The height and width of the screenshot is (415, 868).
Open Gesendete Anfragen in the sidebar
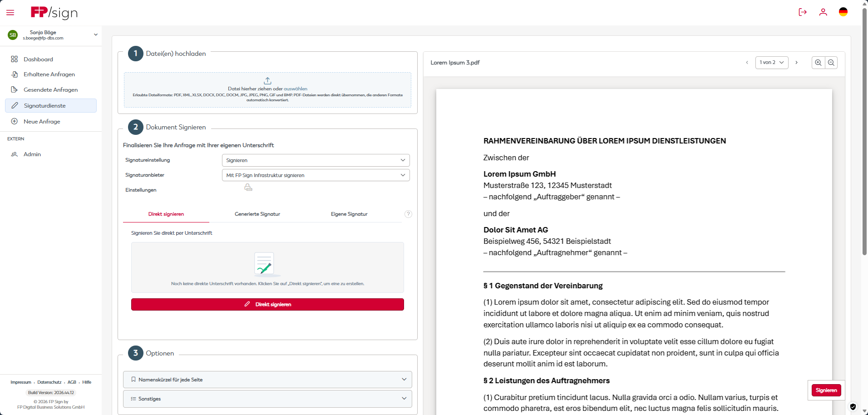pyautogui.click(x=51, y=90)
